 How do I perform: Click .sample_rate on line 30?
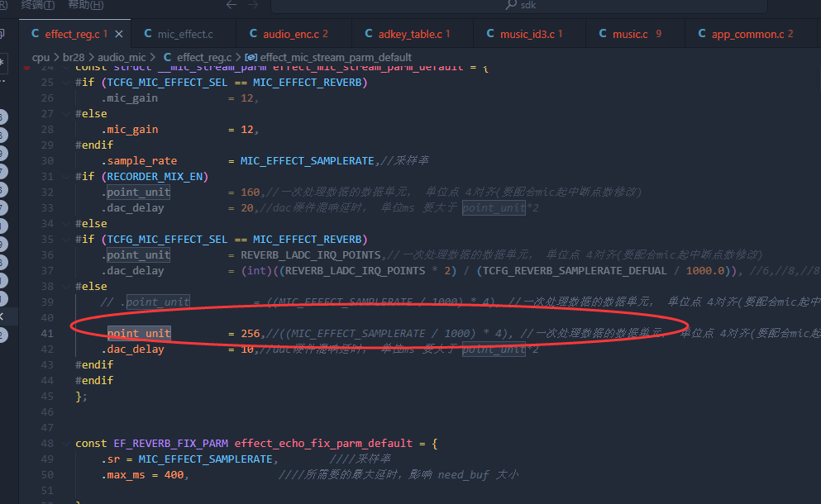(139, 160)
